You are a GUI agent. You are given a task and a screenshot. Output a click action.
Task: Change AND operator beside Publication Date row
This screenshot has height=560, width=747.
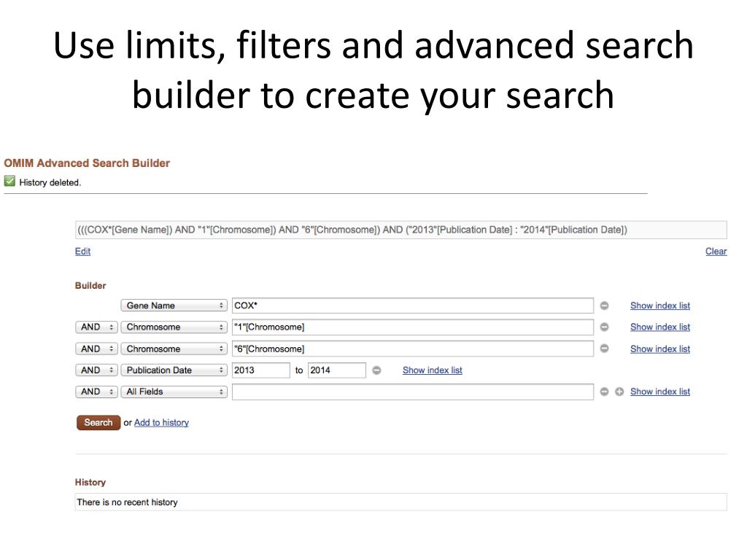tap(96, 370)
